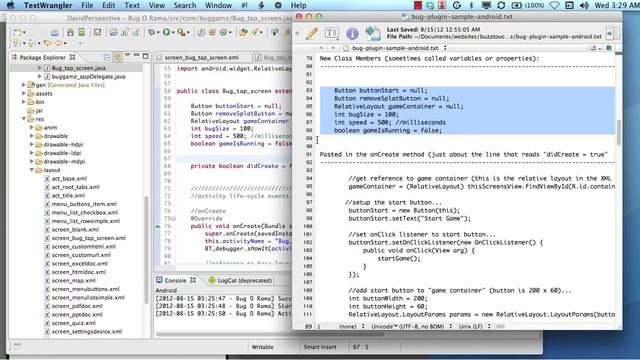Screen dimensions: 640x360
Task: Click the Eclipse Debug bug icon
Action: 151,32
